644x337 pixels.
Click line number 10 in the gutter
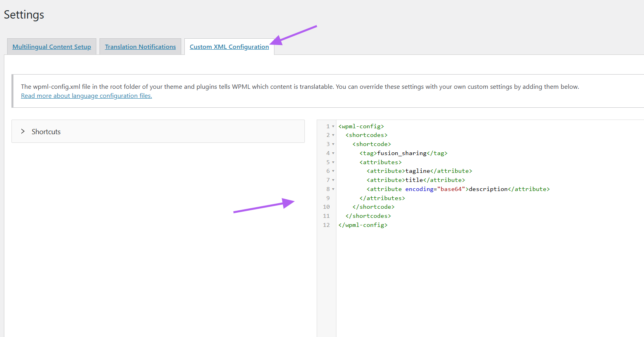pos(326,207)
